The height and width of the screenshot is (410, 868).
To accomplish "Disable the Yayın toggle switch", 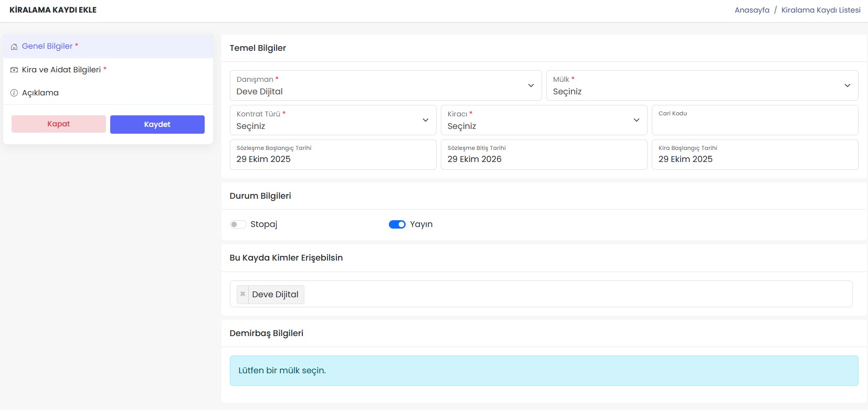I will pyautogui.click(x=397, y=224).
